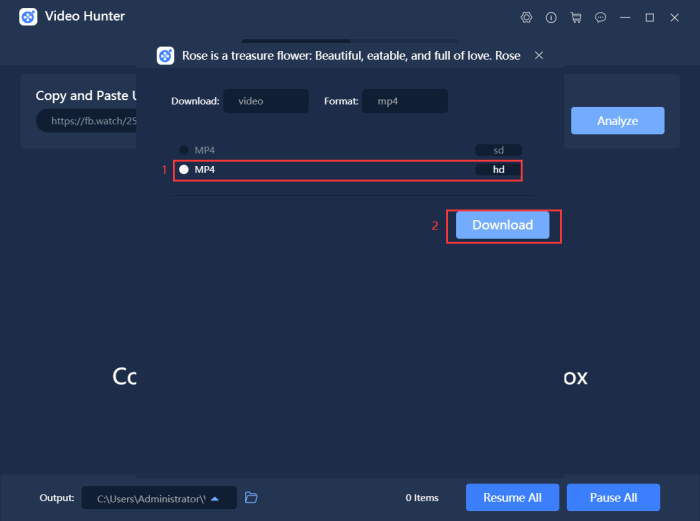Select the MP4 hd radio option

click(184, 170)
